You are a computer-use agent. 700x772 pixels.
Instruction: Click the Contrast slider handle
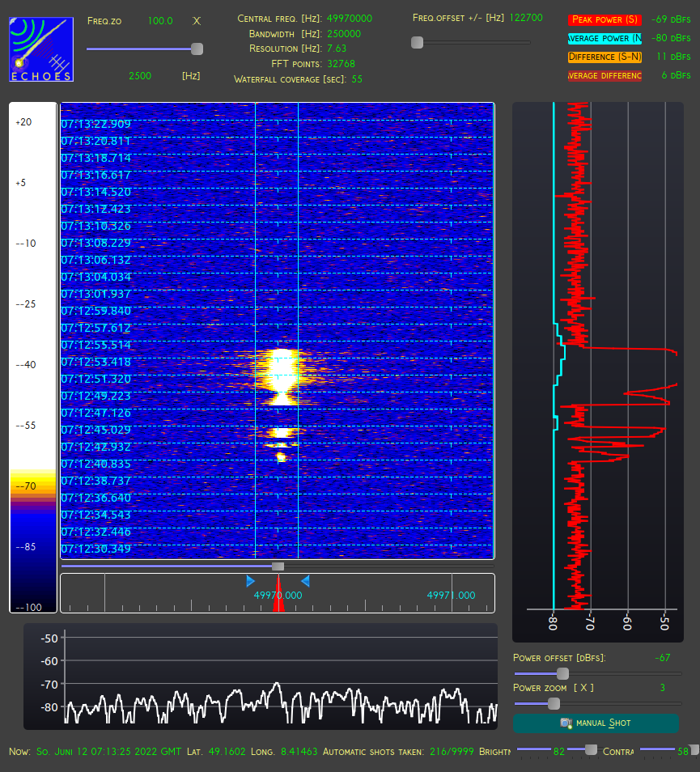tap(694, 750)
